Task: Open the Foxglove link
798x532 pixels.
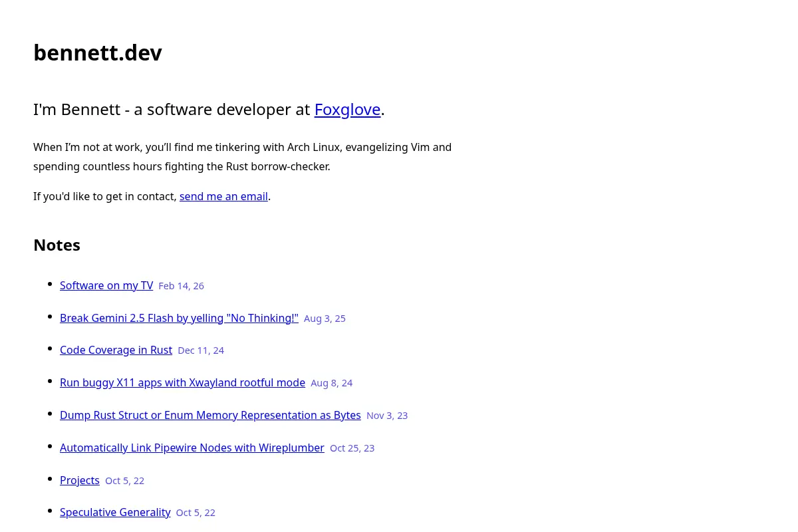Action: point(347,109)
